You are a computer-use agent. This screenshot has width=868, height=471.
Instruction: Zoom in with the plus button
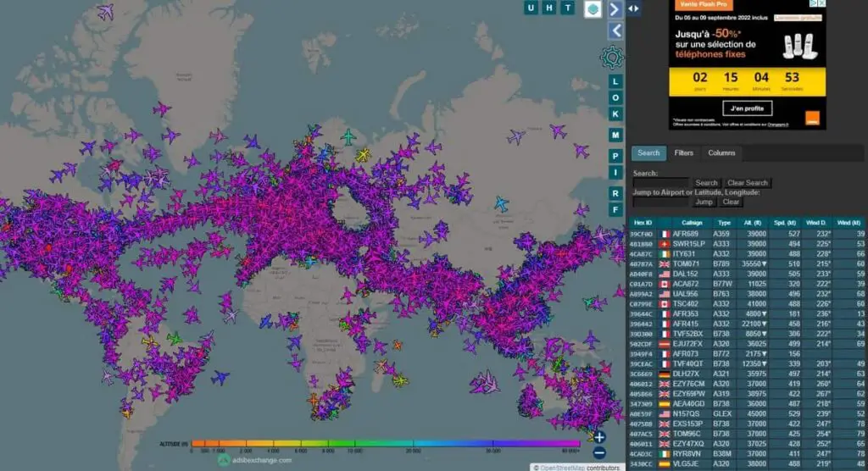pos(599,437)
